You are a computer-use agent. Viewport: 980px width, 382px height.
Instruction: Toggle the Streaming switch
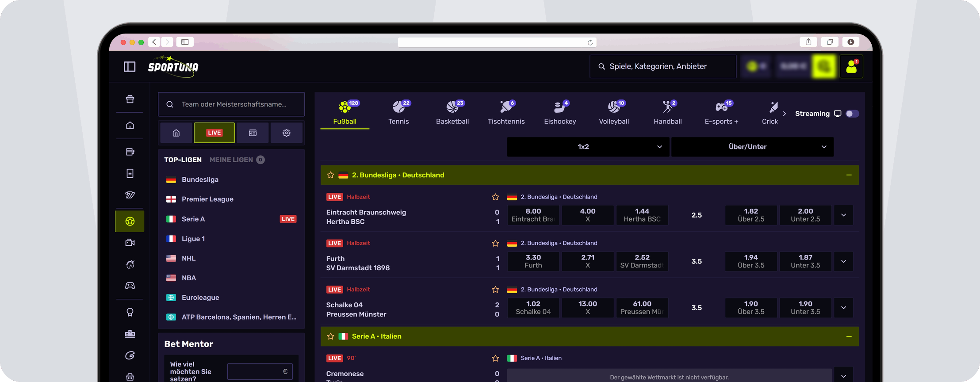852,114
